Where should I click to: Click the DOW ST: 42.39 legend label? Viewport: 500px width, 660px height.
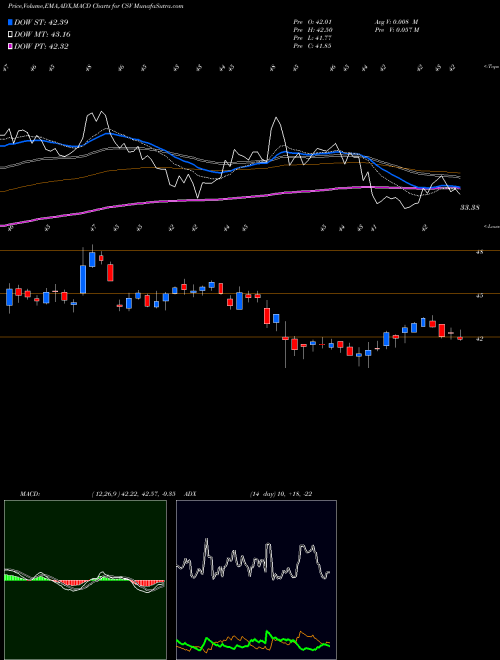click(x=41, y=22)
